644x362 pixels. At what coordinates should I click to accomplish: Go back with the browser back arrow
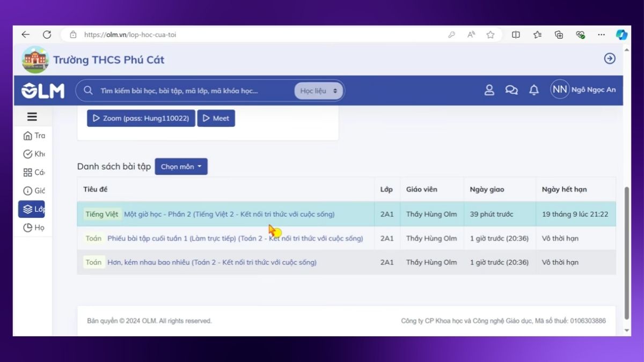25,34
